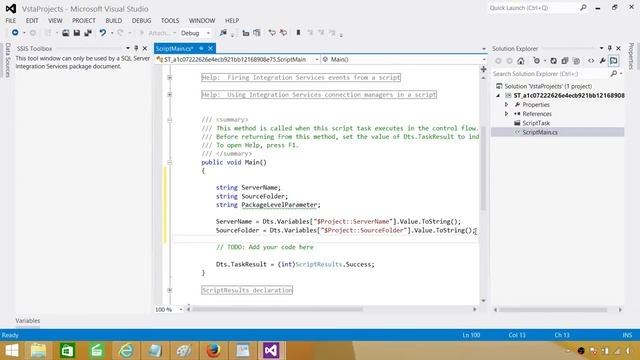Open Firefox from the taskbar

tap(213, 350)
